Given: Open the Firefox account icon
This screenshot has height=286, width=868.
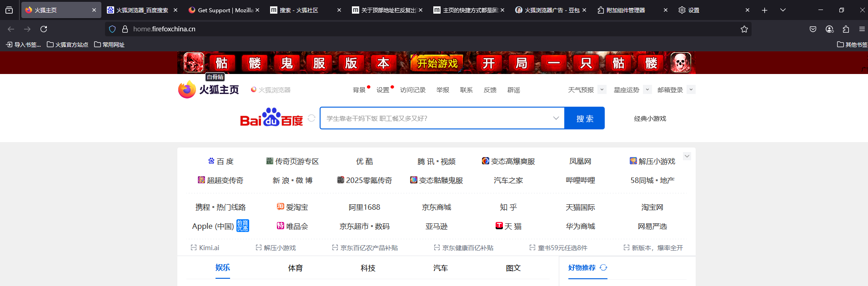Looking at the screenshot, I should coord(829,29).
